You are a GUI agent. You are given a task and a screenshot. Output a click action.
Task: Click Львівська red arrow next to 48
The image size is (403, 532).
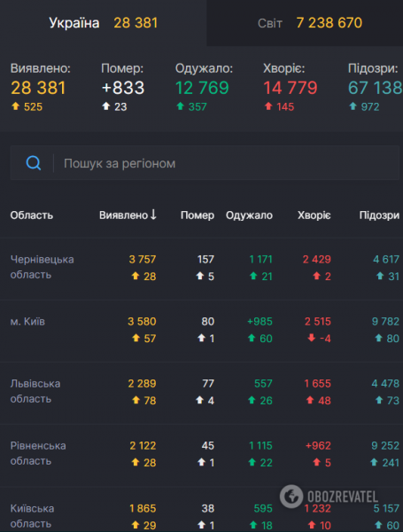coord(310,401)
